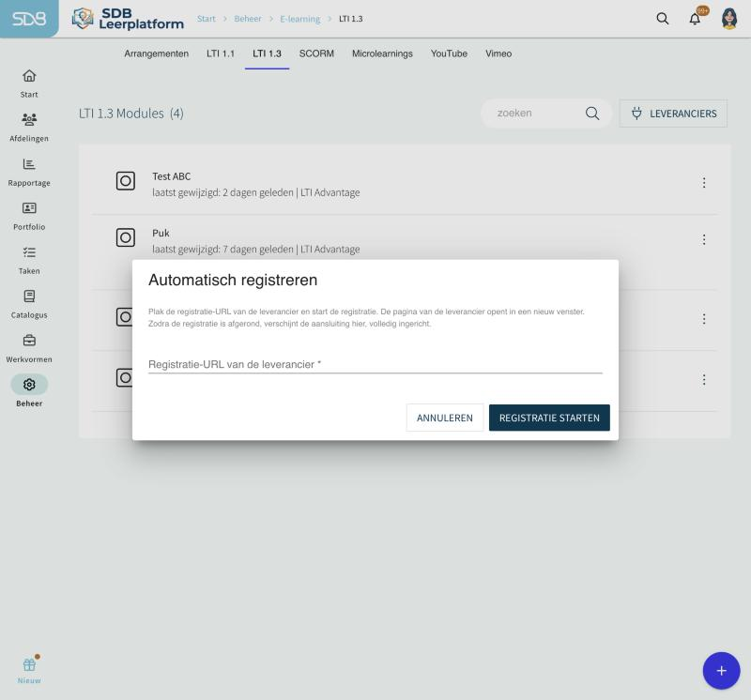Click the E-learning breadcrumb link
This screenshot has width=751, height=700.
tap(300, 19)
